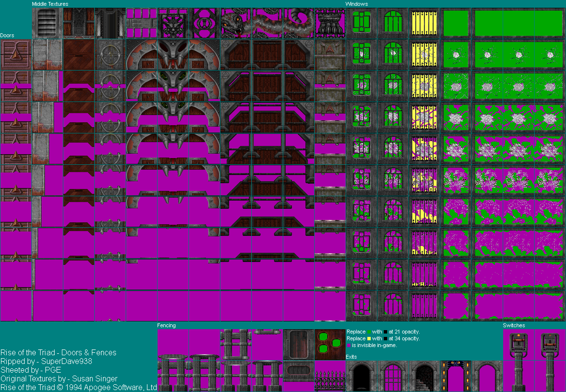Click "Original Textures by - Susan Singer" credit
The height and width of the screenshot is (392, 566).
coord(59,378)
